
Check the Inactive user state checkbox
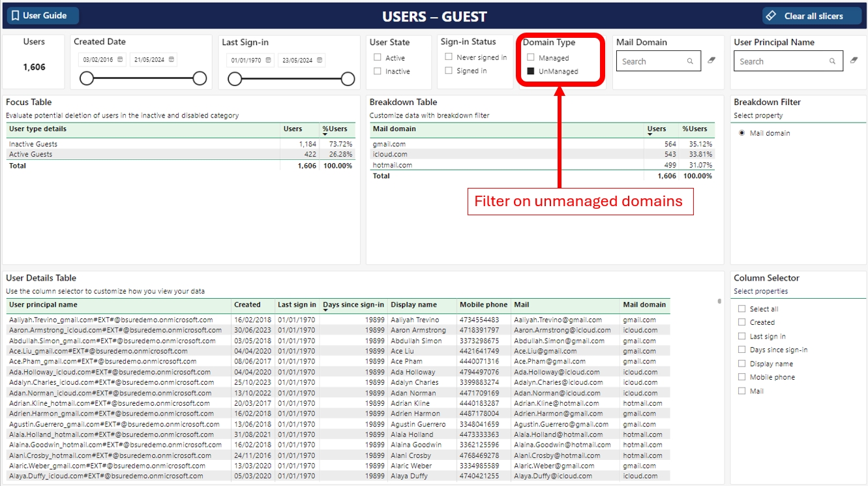(x=378, y=71)
